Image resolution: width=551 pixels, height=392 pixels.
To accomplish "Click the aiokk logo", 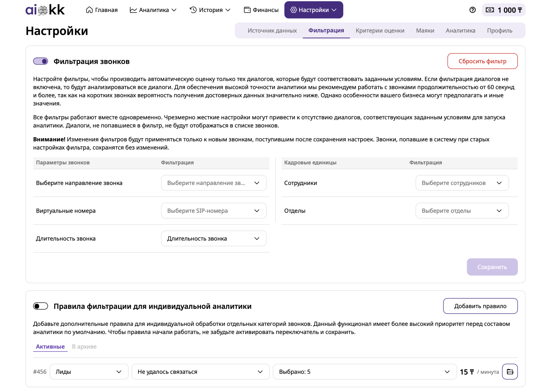I will click(x=45, y=10).
